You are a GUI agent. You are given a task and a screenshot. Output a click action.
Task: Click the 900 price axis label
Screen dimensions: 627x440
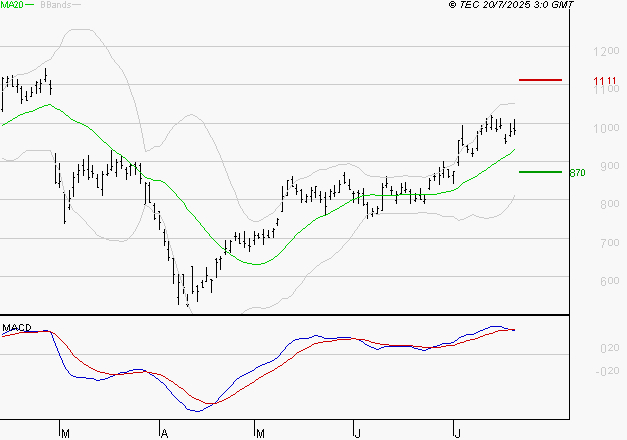(610, 166)
